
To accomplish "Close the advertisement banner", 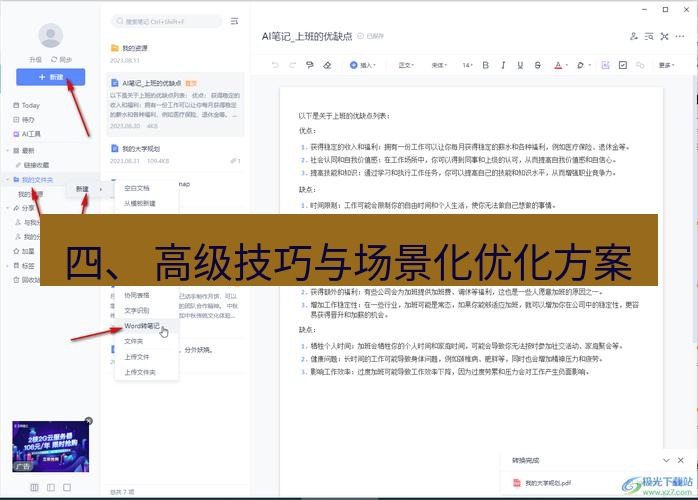I will [89, 421].
